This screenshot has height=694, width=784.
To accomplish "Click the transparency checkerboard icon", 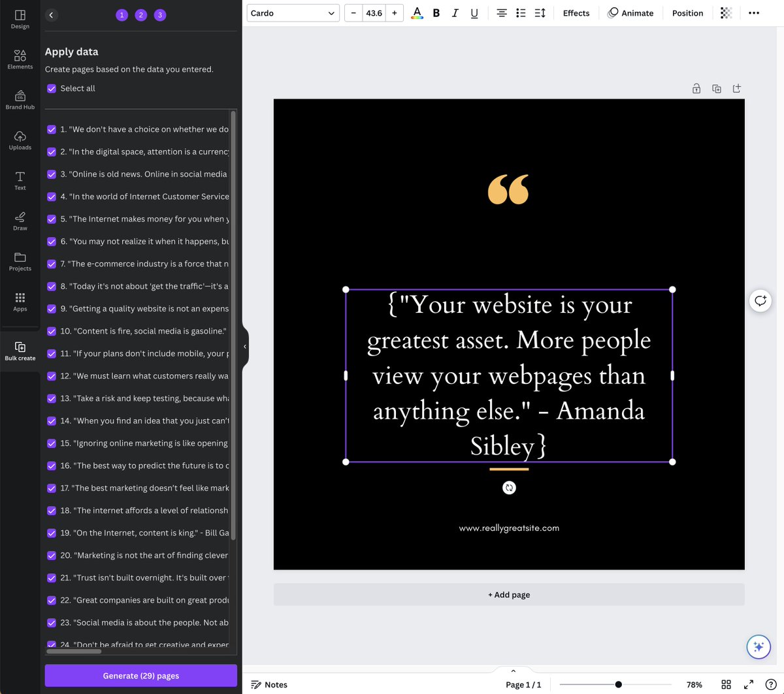I will [726, 13].
